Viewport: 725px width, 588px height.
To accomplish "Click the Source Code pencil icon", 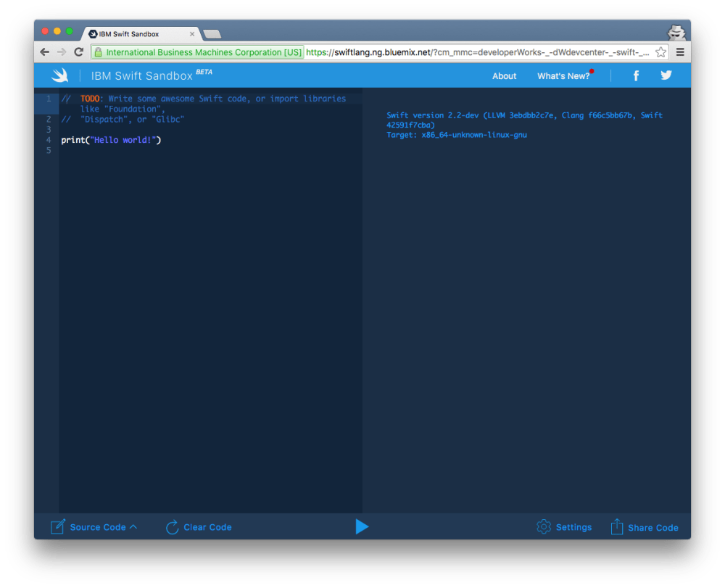I will (58, 527).
